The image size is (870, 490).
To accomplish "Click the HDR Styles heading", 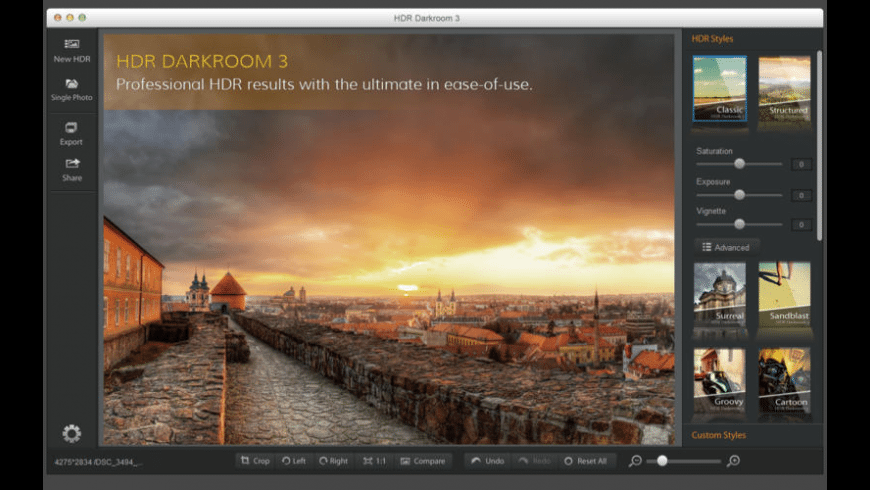I will [712, 39].
